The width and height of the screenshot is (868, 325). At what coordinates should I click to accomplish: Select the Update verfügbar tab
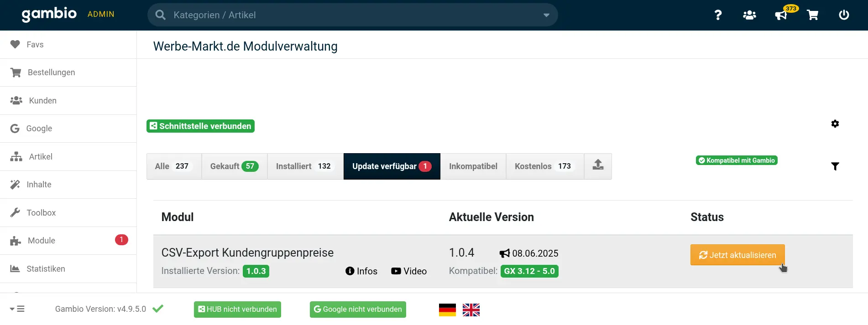[392, 166]
